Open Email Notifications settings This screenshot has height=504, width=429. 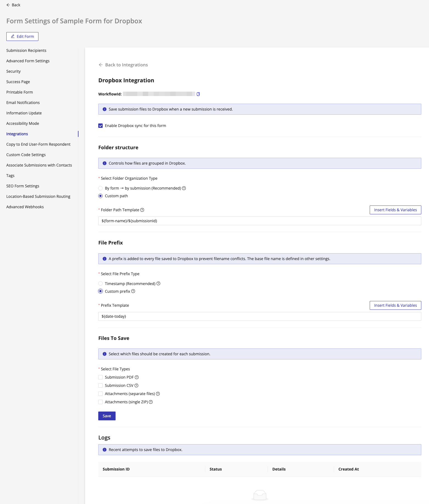tap(23, 103)
